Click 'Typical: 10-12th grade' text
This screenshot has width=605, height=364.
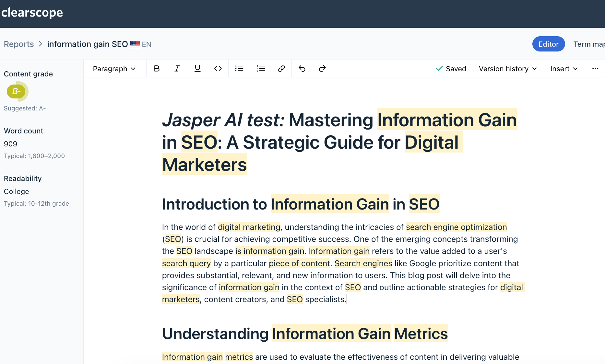[x=36, y=203]
